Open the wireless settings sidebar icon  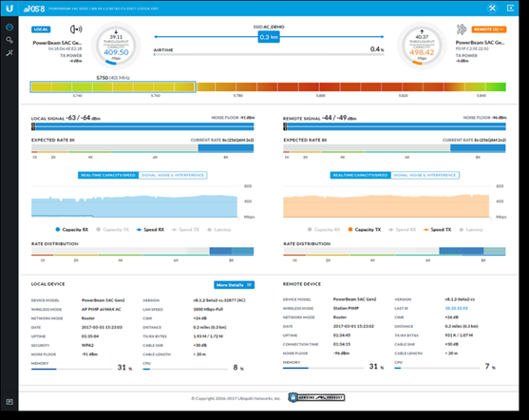coord(9,40)
